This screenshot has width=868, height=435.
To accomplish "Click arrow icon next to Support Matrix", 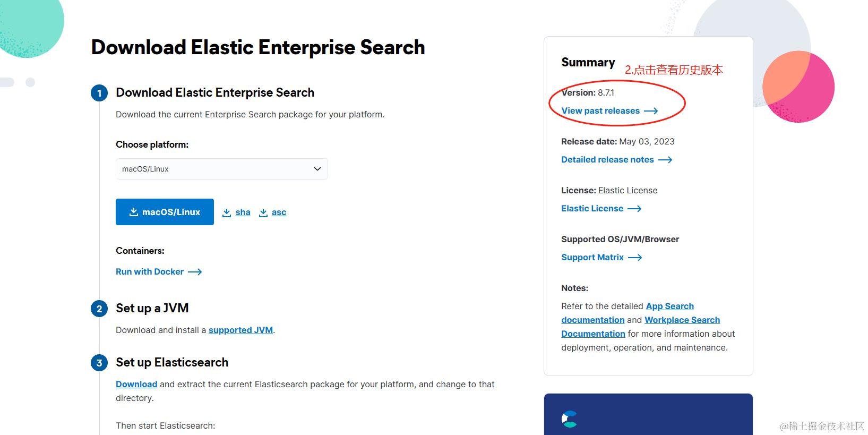I will point(635,258).
